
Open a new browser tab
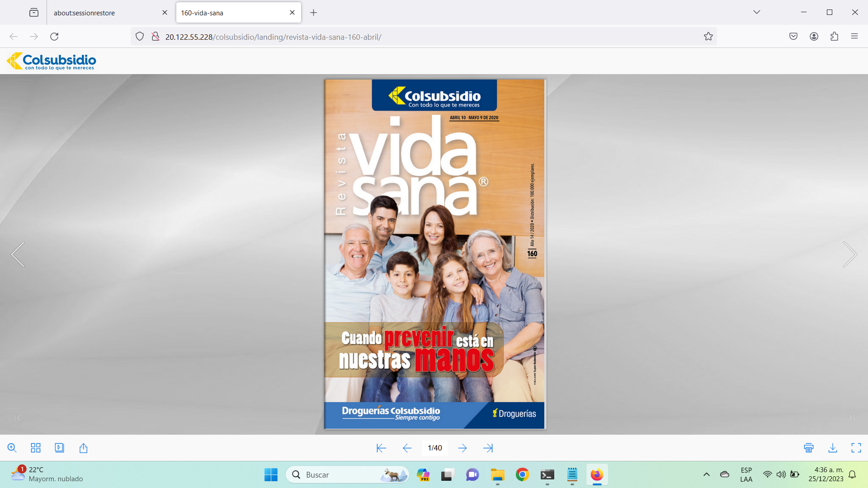click(313, 13)
